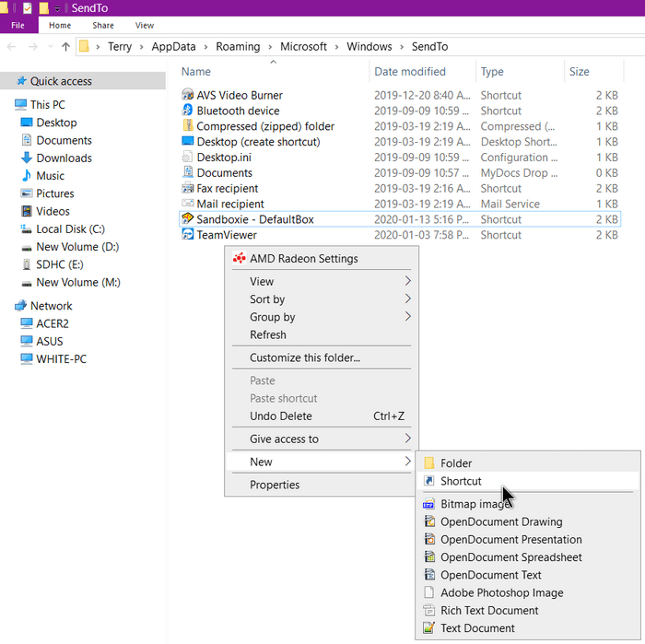Click the Text Document icon in New submenu

click(x=429, y=627)
